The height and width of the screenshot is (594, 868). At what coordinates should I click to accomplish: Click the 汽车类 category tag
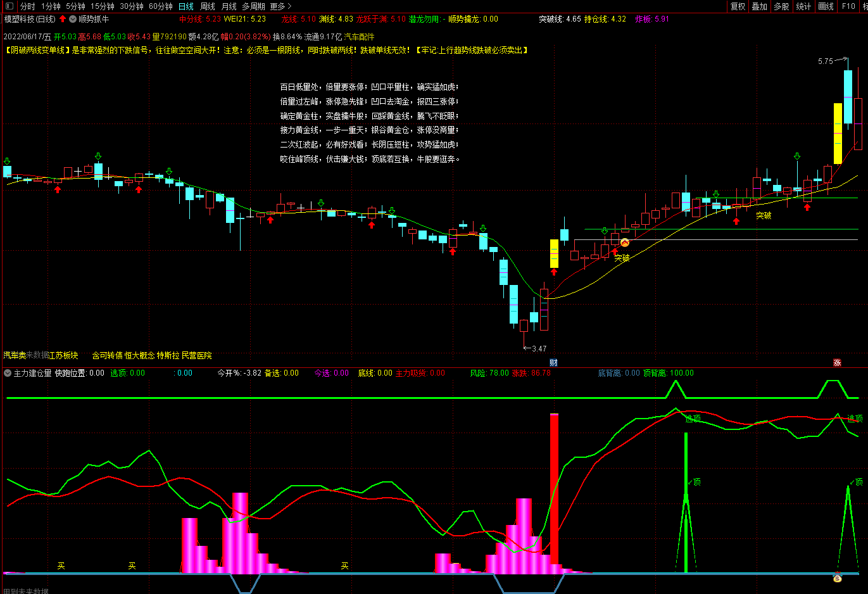[x=15, y=355]
